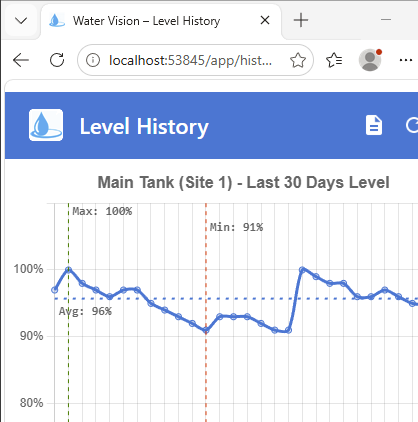Image resolution: width=418 pixels, height=422 pixels.
Task: Click the 80% y-axis label
Action: (31, 403)
